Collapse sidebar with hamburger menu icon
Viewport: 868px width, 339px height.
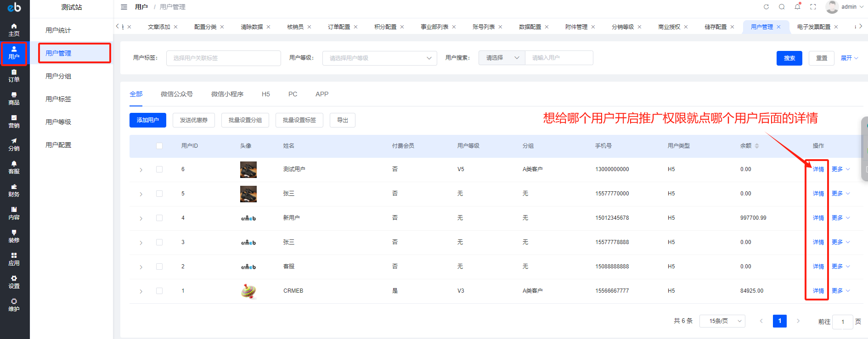[x=124, y=7]
